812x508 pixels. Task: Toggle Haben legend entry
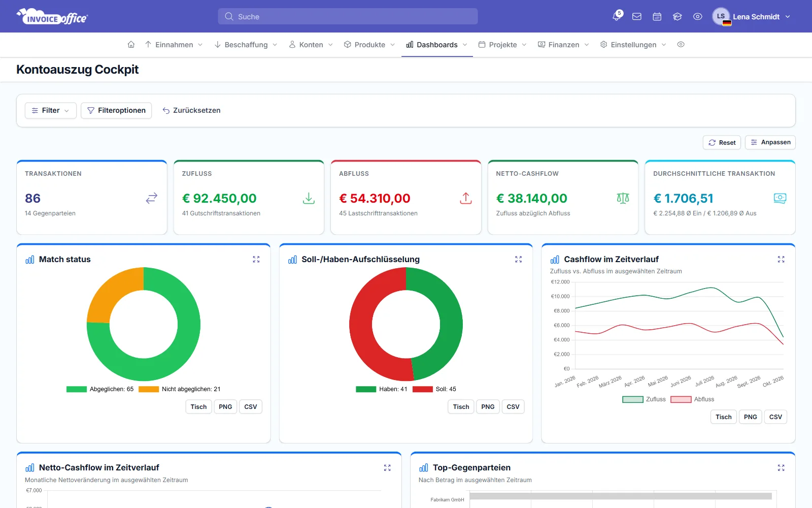tap(382, 389)
